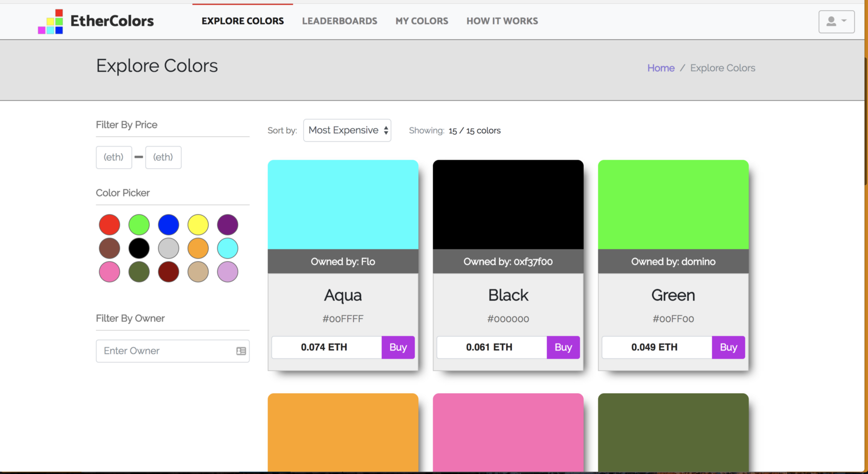Click the '15 / 15 colors' count

pos(475,131)
